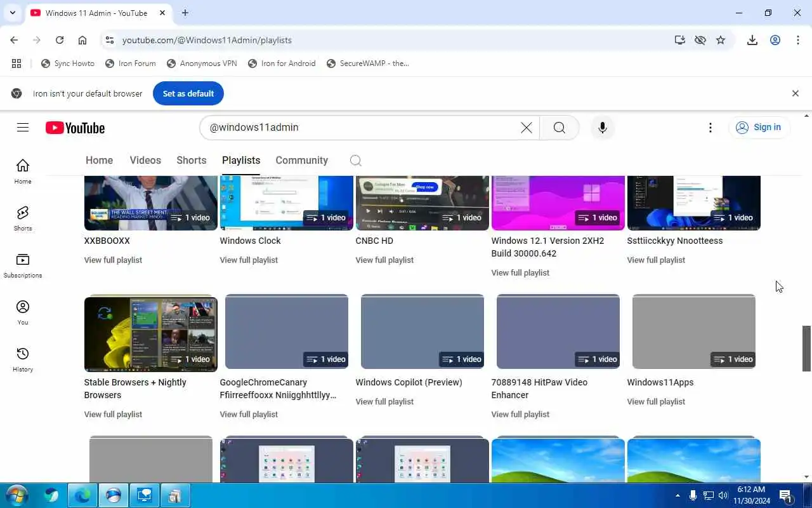Open 70889148 HitPaw Video Enhancer title

point(539,389)
